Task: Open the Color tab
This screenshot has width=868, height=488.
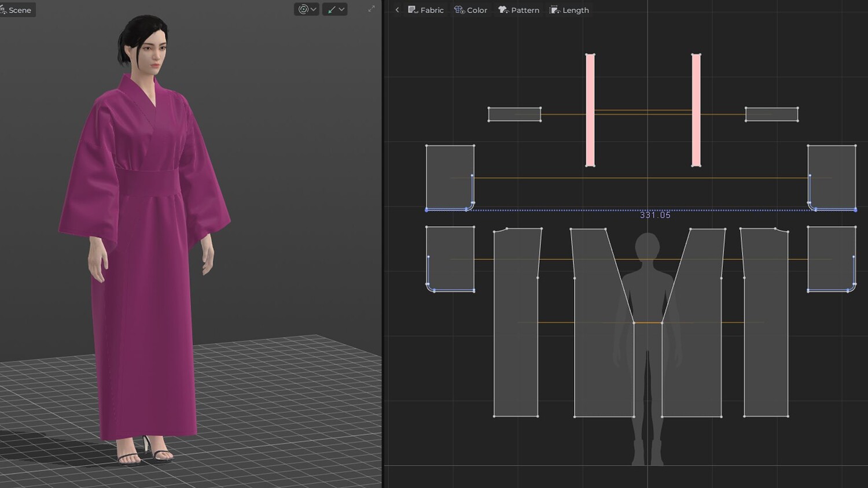Action: 470,10
